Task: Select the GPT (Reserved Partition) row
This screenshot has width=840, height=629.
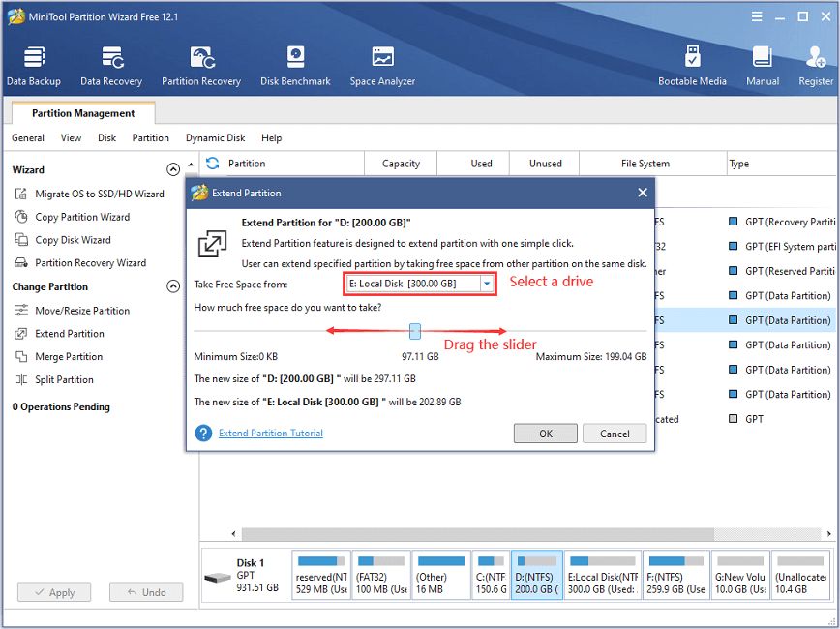Action: pos(782,271)
